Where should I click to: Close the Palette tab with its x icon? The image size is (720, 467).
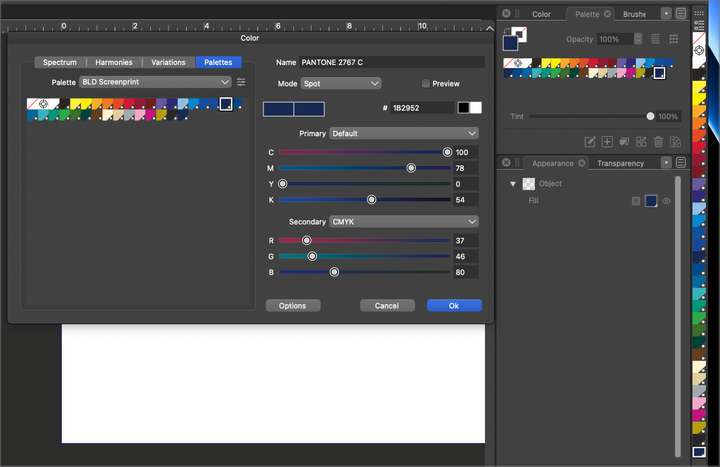(x=608, y=14)
